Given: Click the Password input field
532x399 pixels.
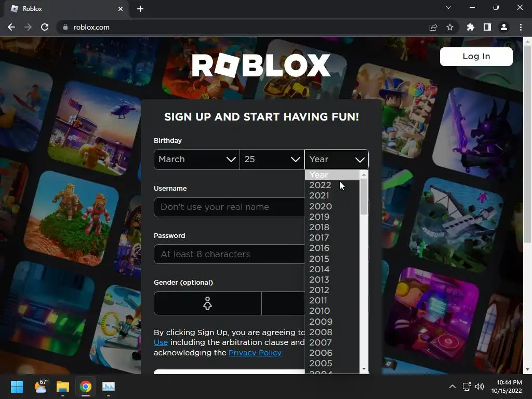Looking at the screenshot, I should 229,254.
